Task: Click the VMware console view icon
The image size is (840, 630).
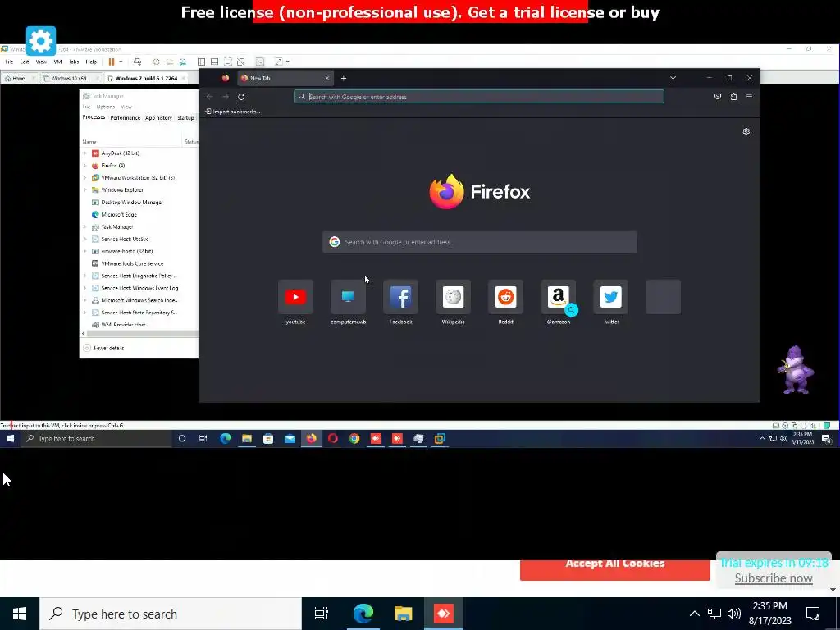Action: click(260, 62)
